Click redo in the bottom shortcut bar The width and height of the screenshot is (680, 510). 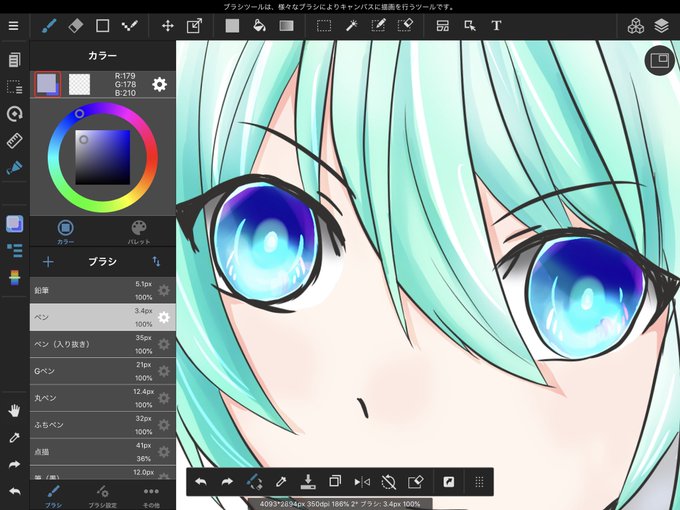pyautogui.click(x=227, y=481)
